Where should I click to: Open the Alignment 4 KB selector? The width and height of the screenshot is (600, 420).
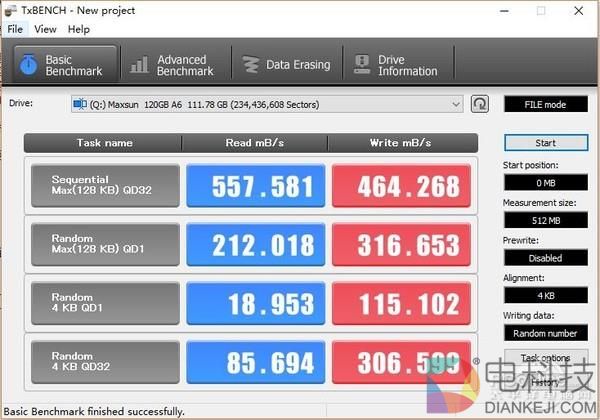pos(545,295)
